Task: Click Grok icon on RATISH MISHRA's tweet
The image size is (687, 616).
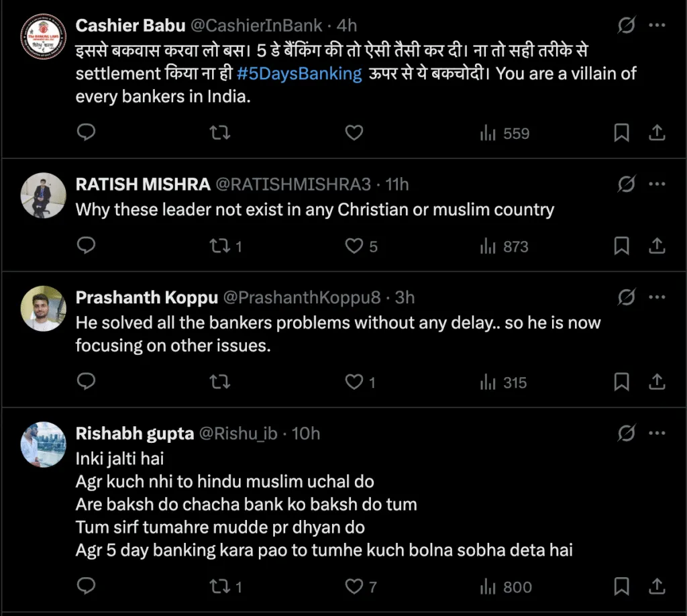Action: coord(626,184)
